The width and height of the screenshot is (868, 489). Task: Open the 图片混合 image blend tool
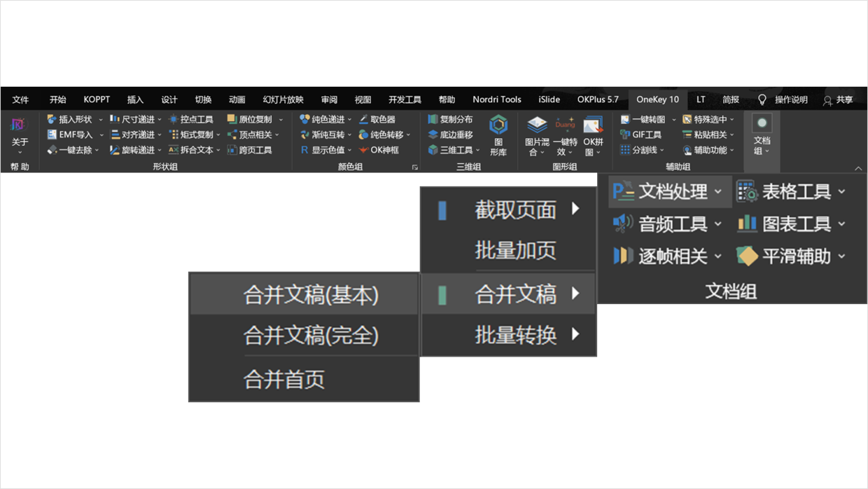coord(537,136)
